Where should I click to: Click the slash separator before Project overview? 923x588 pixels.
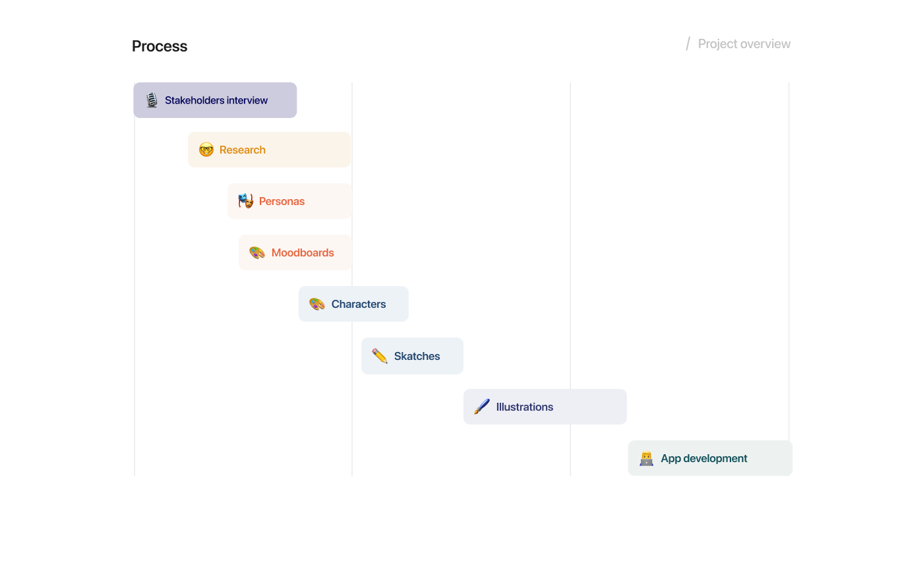tap(688, 44)
